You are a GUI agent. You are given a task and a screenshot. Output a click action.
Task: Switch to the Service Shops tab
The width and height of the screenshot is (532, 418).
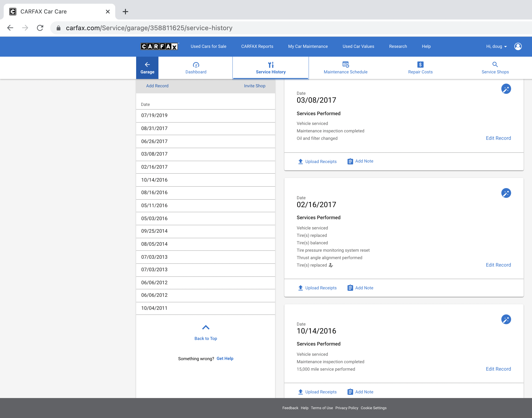(495, 68)
